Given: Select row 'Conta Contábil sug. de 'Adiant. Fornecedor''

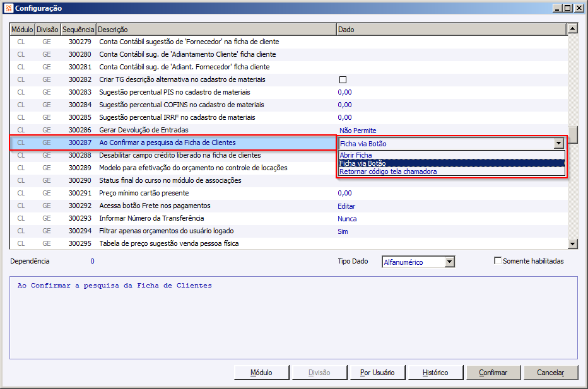Looking at the screenshot, I should click(x=288, y=67).
